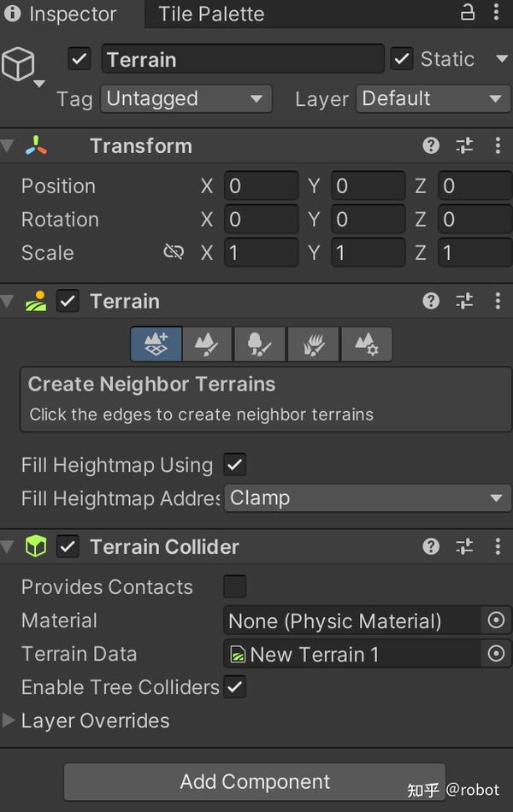Lock the Inspector panel
This screenshot has height=812, width=513.
pos(468,13)
